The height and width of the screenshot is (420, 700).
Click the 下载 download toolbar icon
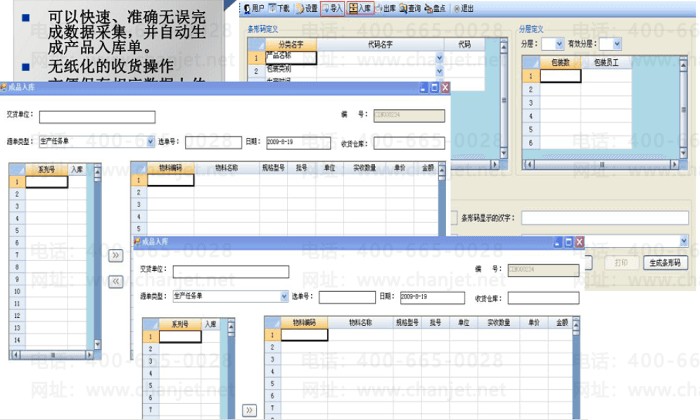coord(279,8)
